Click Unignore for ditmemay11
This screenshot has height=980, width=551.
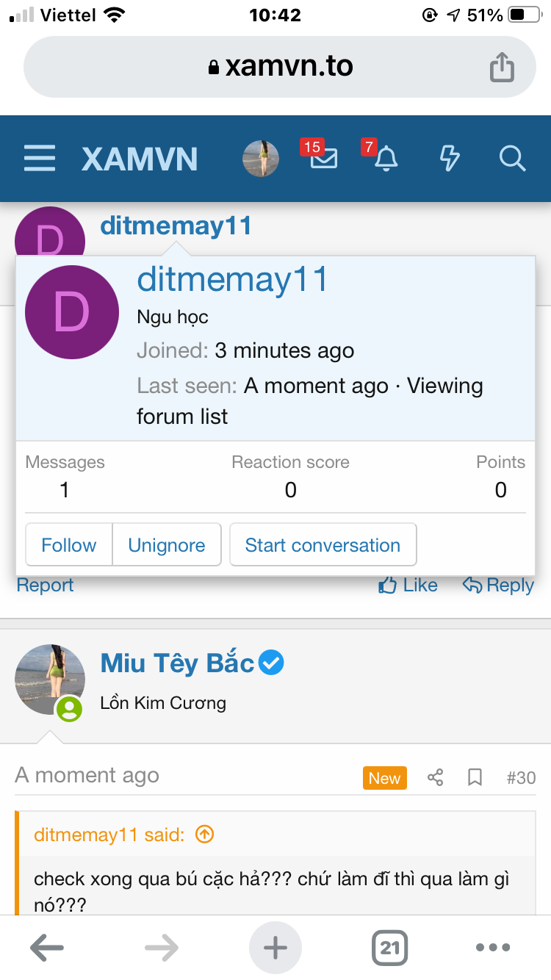pyautogui.click(x=167, y=545)
